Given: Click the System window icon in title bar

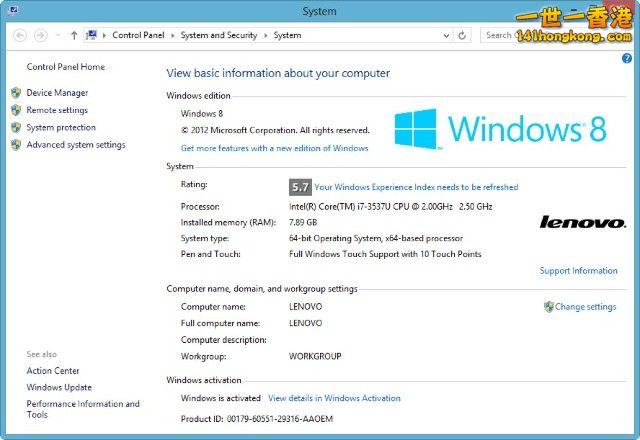Looking at the screenshot, I should (13, 9).
